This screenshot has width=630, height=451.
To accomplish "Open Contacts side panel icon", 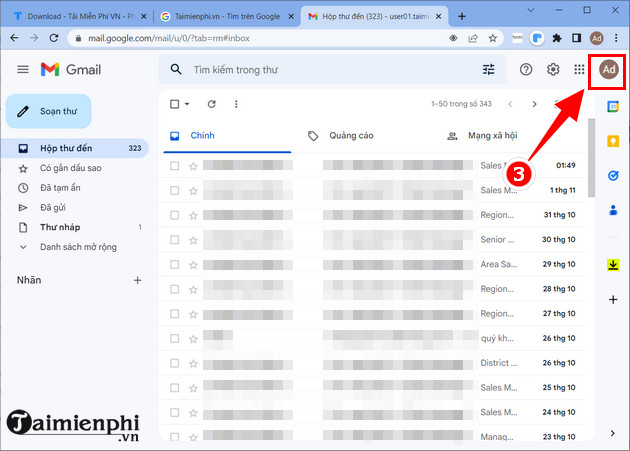I will pos(613,210).
